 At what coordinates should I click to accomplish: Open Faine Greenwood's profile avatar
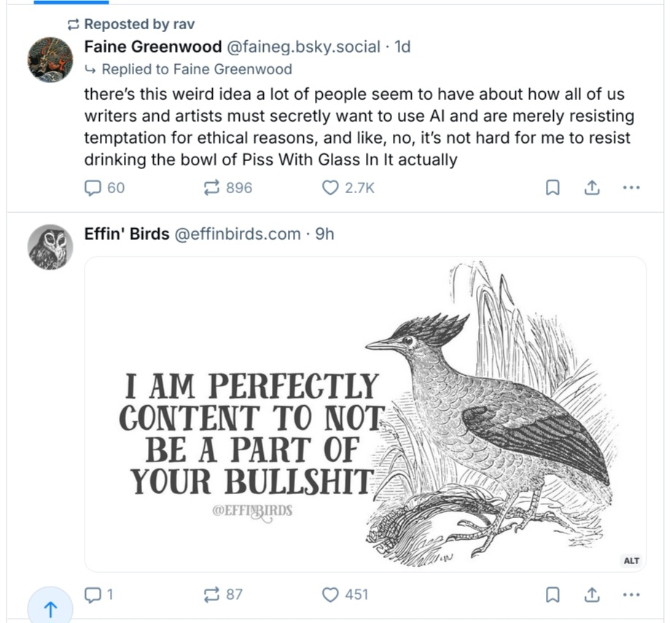click(x=50, y=59)
